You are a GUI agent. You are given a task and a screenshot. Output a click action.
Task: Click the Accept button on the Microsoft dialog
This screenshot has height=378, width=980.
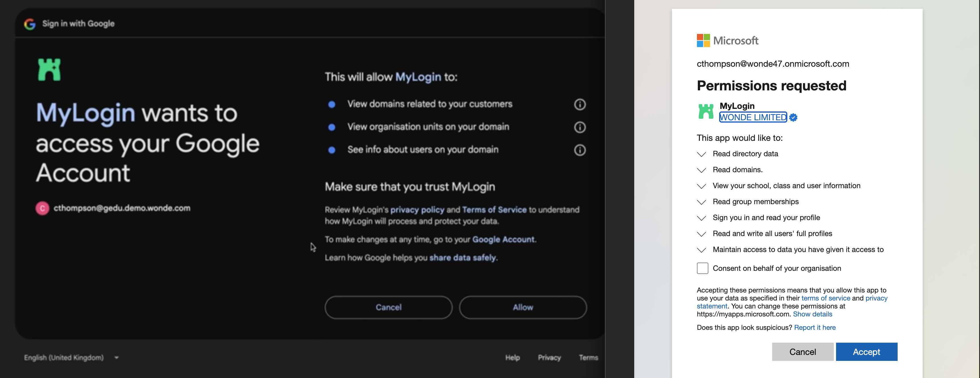[866, 352]
